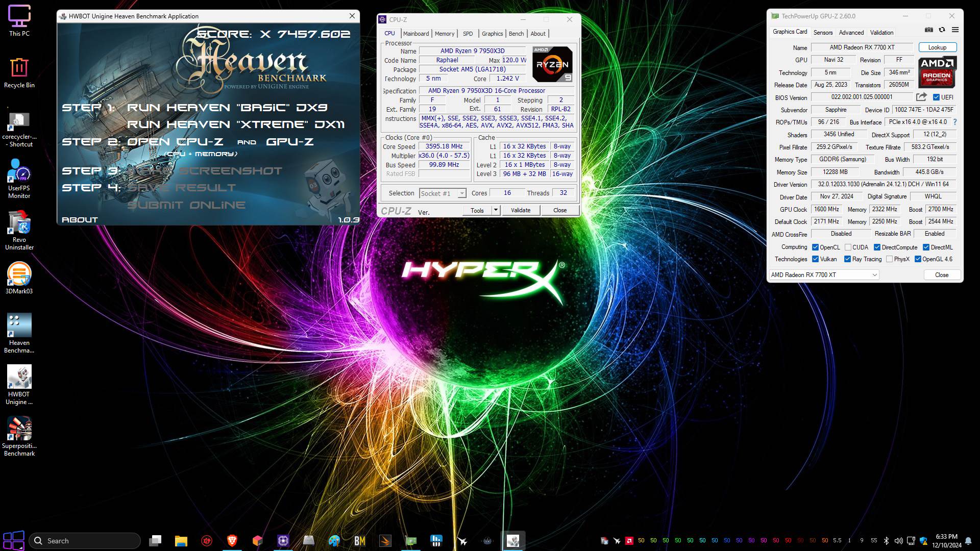
Task: Open the About tab in CPU-Z
Action: pyautogui.click(x=538, y=34)
